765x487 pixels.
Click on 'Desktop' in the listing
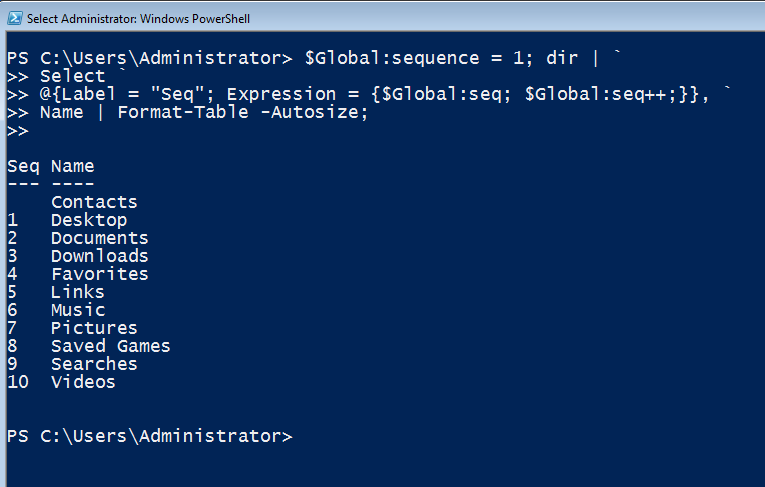(x=89, y=220)
